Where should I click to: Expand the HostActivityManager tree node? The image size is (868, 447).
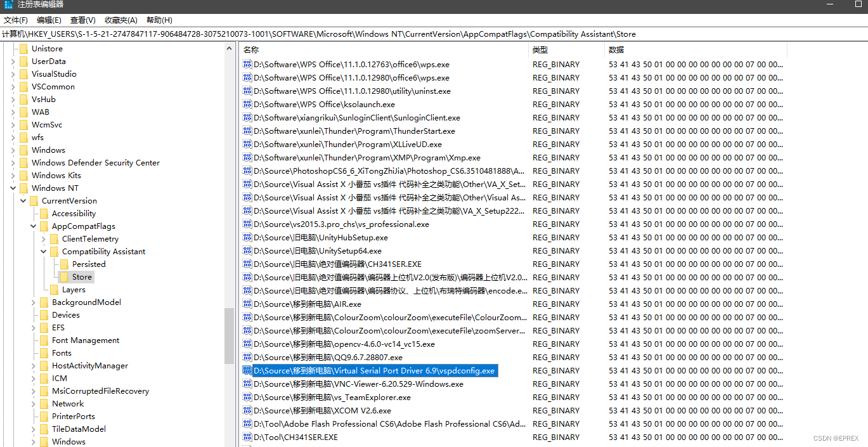pos(34,366)
